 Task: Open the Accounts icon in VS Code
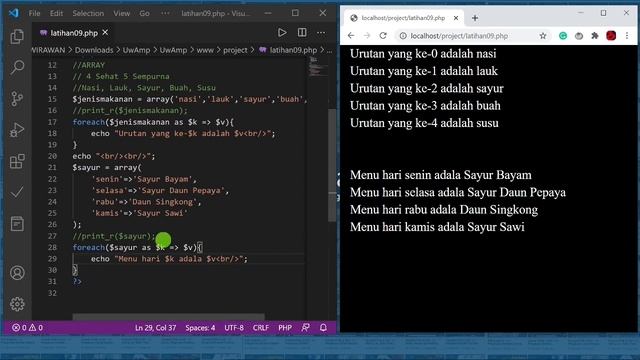coord(17,273)
